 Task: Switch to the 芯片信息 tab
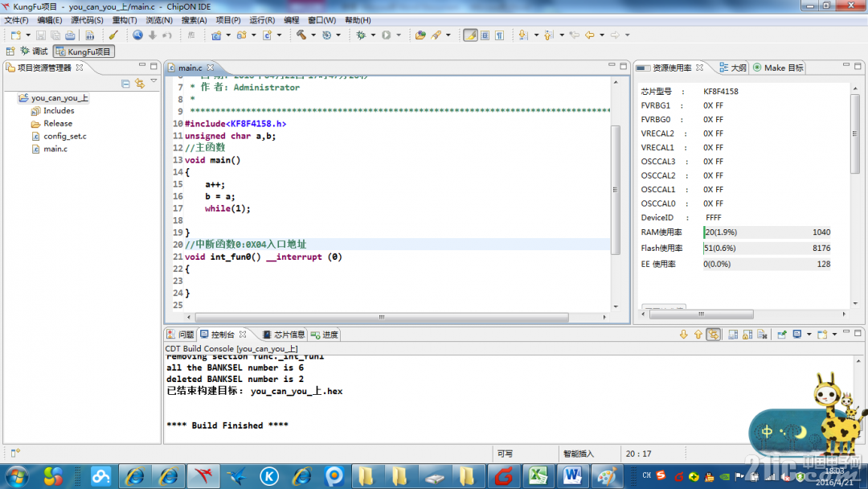pyautogui.click(x=284, y=335)
